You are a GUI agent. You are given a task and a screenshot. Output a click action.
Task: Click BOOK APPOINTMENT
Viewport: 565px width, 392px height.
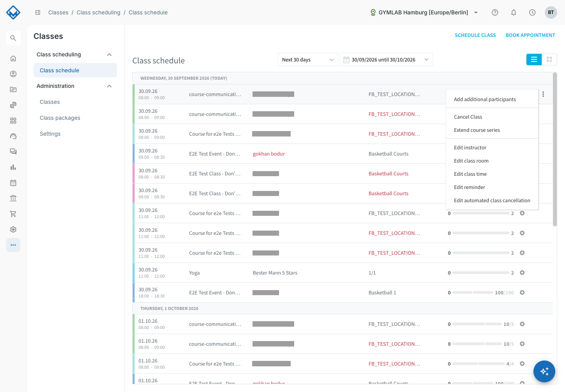coord(530,35)
